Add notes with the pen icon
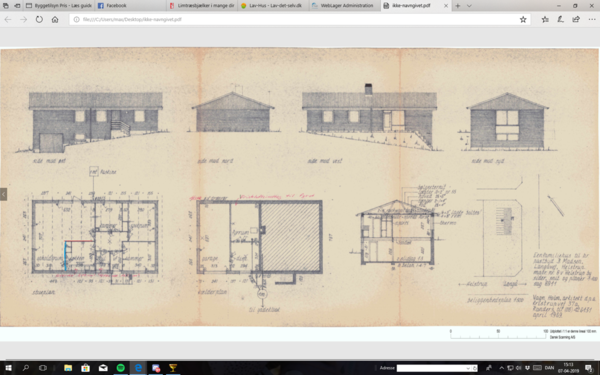Screen dimensions: 600x375 (561, 19)
